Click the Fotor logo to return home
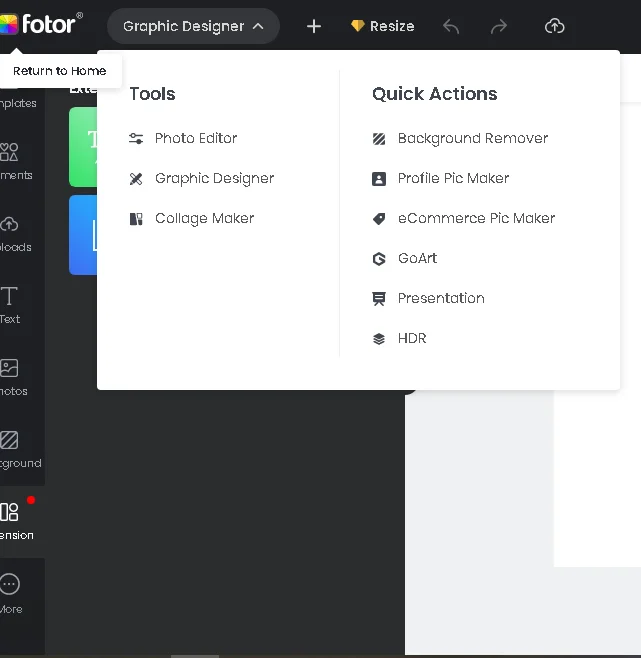This screenshot has height=658, width=641. pos(41,24)
